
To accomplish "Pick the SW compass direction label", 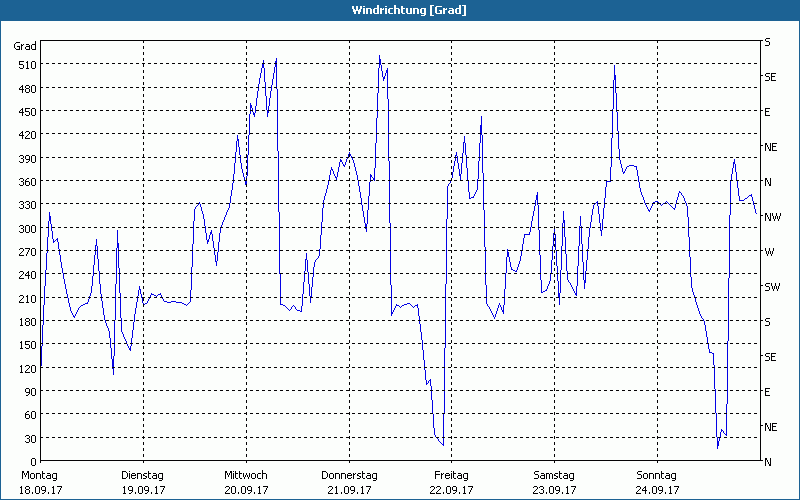I will point(772,287).
